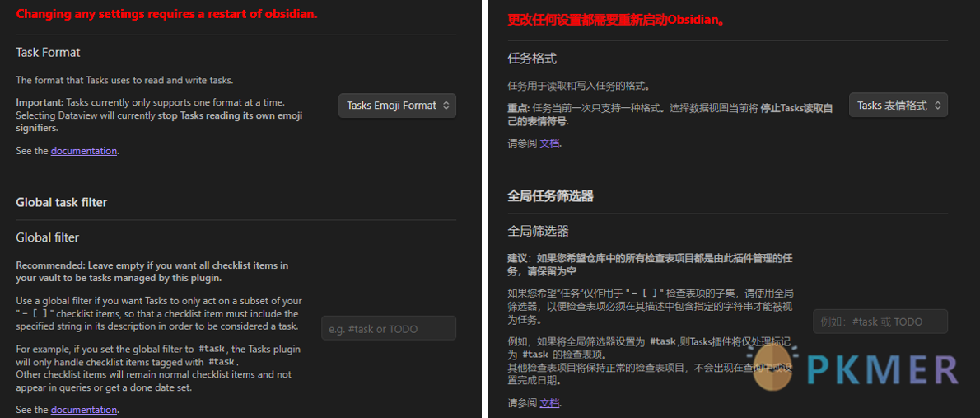
Task: Select the 'Global task filter' section heading
Action: click(61, 202)
